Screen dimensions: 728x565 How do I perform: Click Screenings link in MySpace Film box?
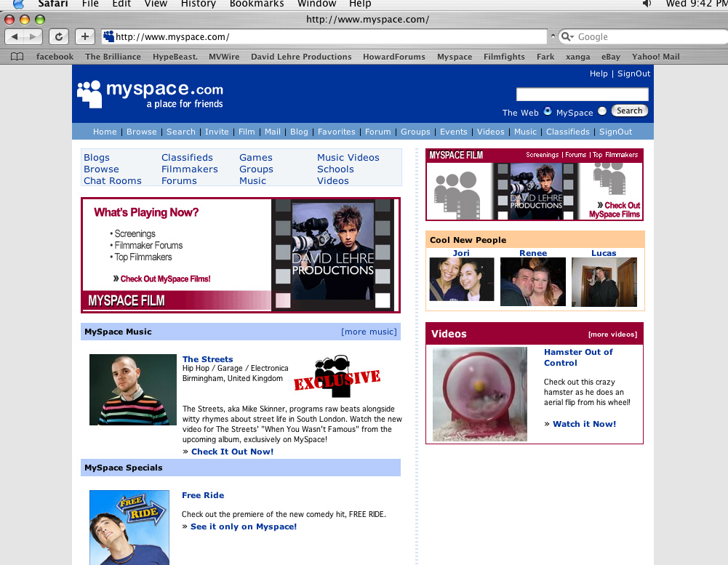coord(542,155)
